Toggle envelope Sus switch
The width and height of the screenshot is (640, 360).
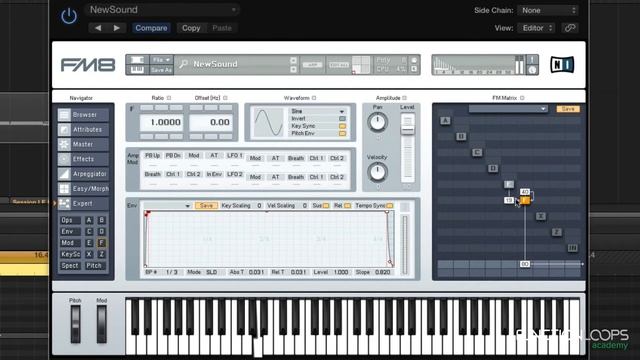tap(326, 206)
